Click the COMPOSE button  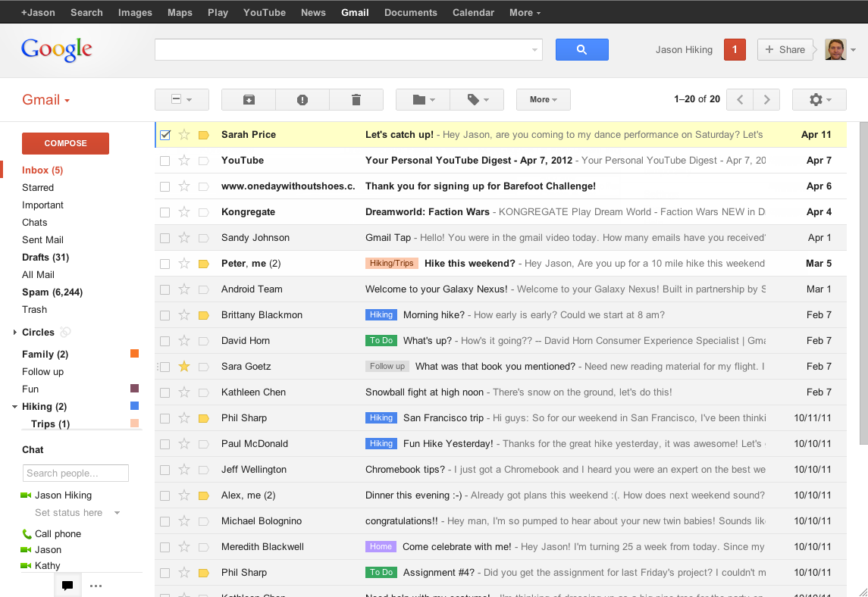click(x=65, y=143)
